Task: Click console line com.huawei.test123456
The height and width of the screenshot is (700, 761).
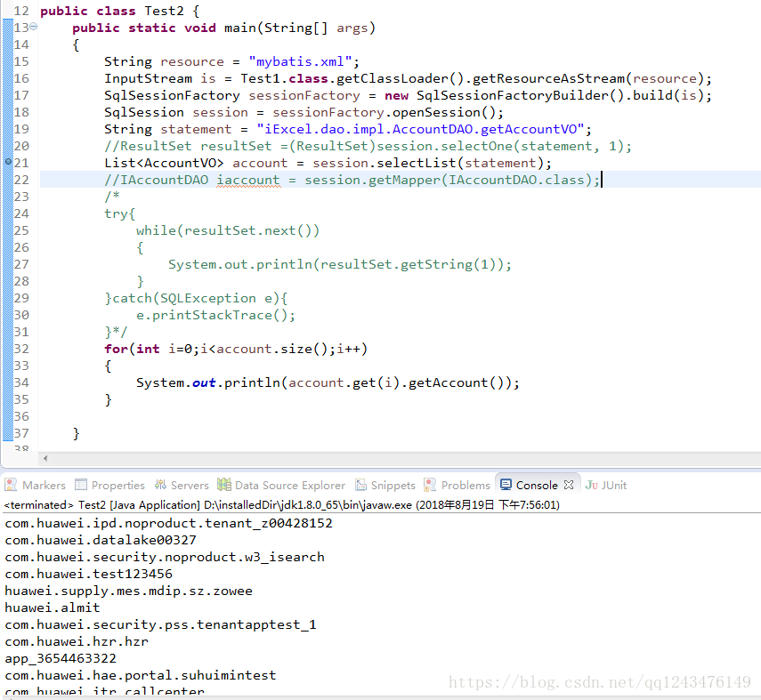Action: (88, 574)
